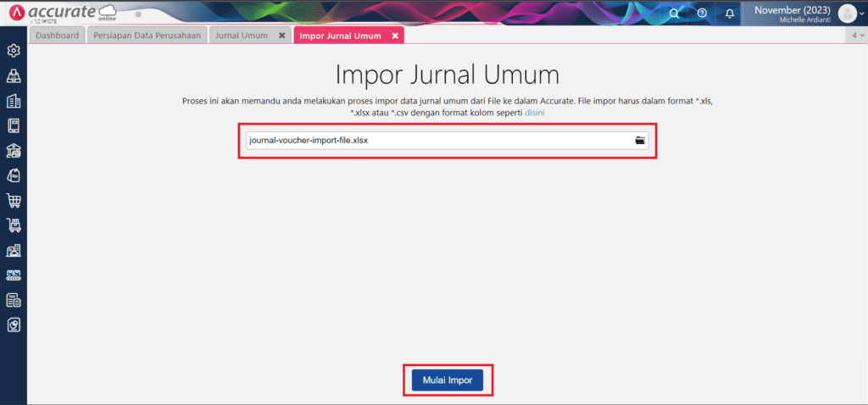Open the cart with boxes sidebar icon
Viewport: 868px width, 405px height.
point(14,226)
